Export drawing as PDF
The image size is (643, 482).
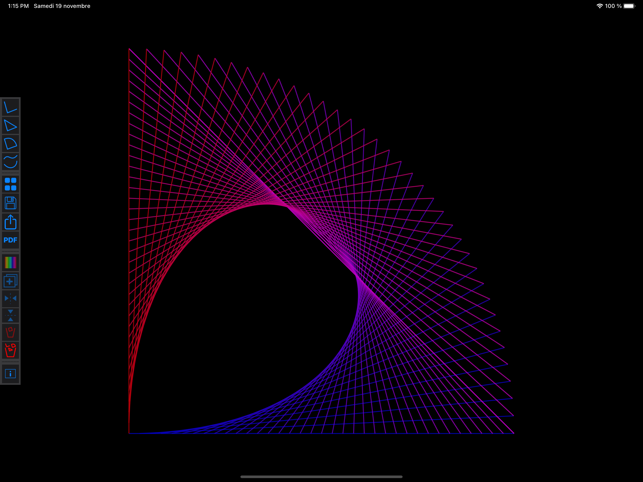[x=10, y=240]
